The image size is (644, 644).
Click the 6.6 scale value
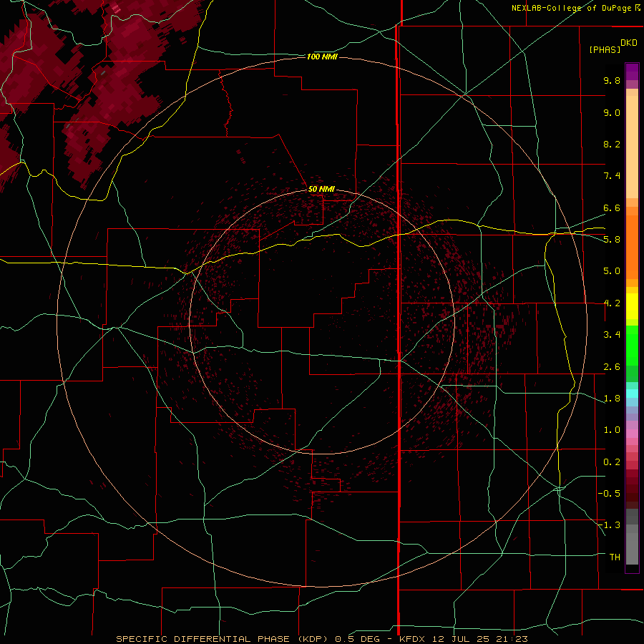(612, 208)
